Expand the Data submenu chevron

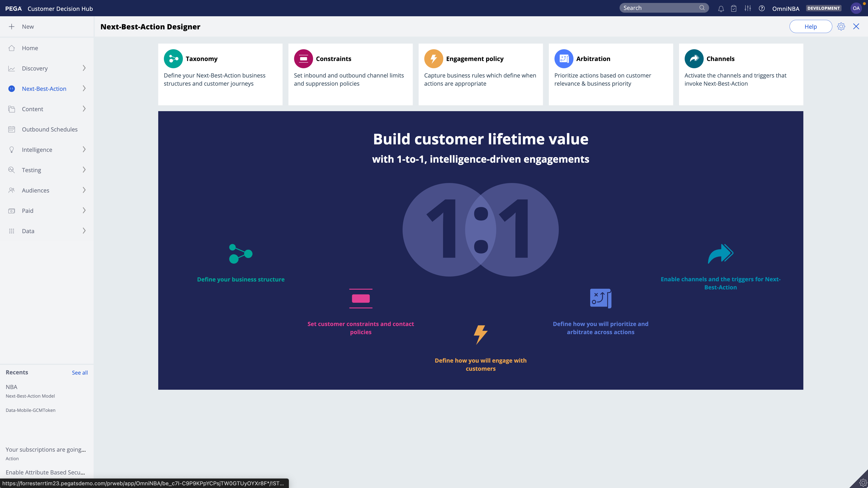point(84,231)
